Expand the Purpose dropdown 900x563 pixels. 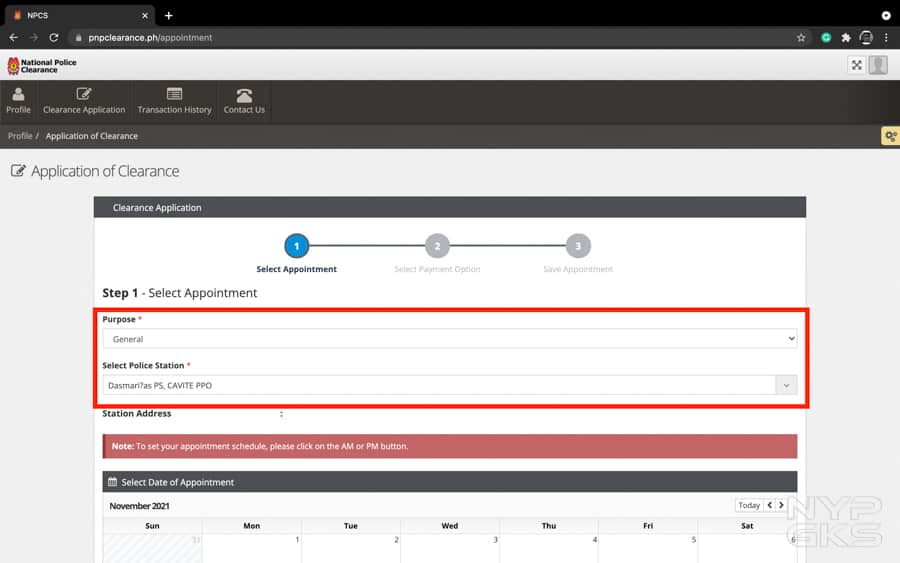(x=449, y=339)
